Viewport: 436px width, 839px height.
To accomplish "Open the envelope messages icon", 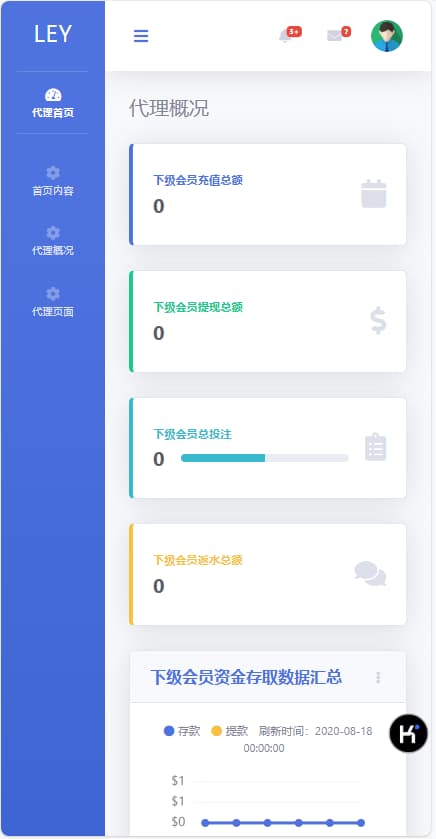I will 334,36.
